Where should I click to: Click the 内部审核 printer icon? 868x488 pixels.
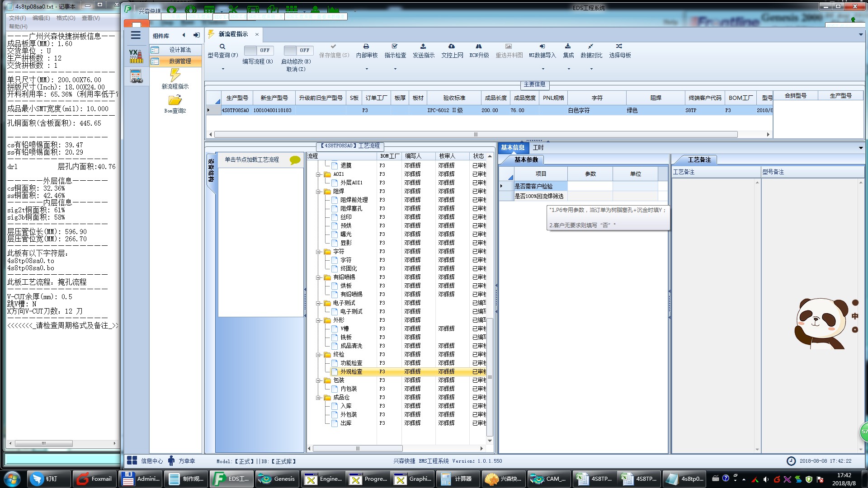click(x=366, y=47)
